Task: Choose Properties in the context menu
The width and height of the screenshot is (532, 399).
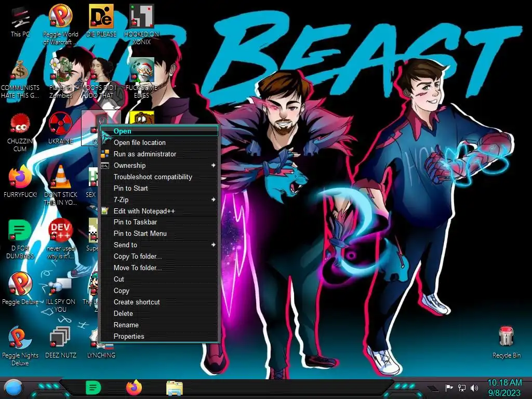Action: 159,336
